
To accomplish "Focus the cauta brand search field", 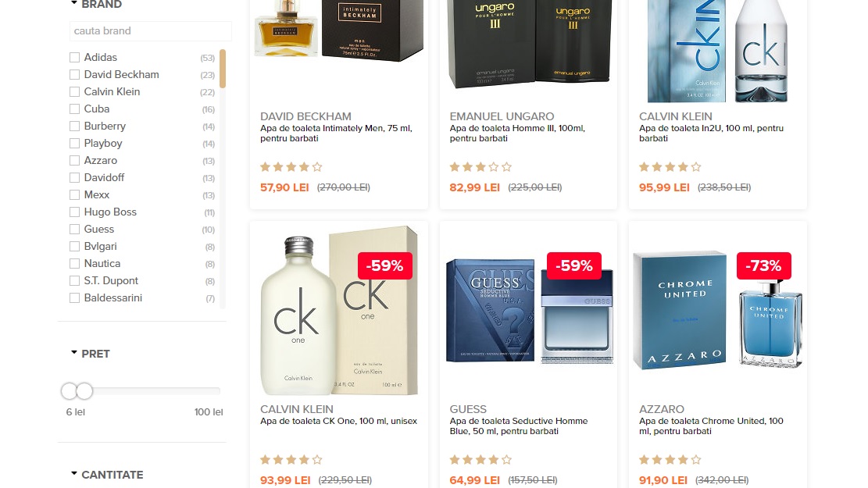I will coord(151,31).
